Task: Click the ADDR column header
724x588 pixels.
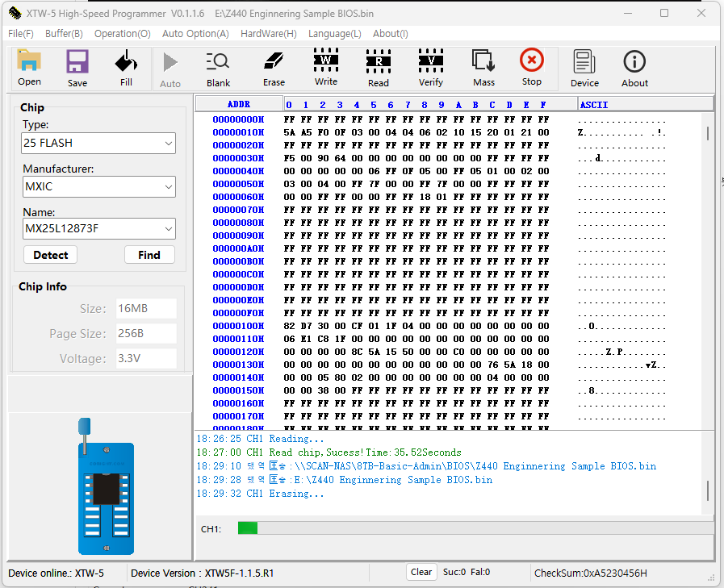Action: (239, 104)
